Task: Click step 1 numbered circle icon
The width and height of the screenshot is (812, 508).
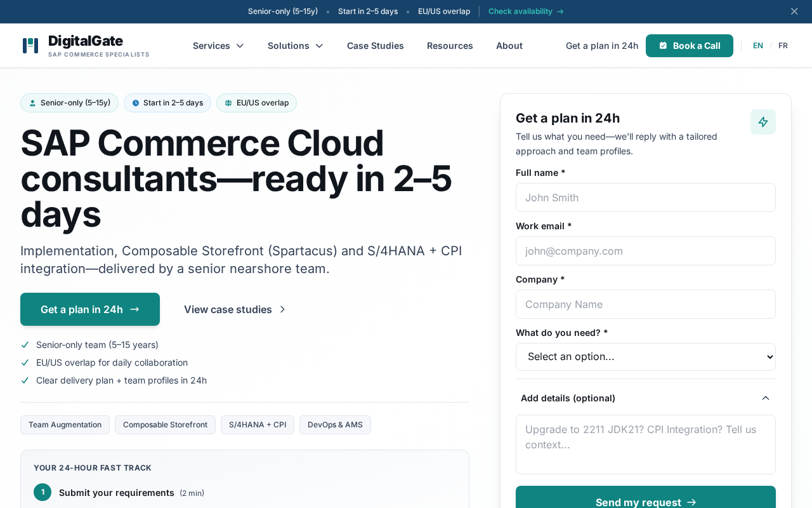Action: 43,492
